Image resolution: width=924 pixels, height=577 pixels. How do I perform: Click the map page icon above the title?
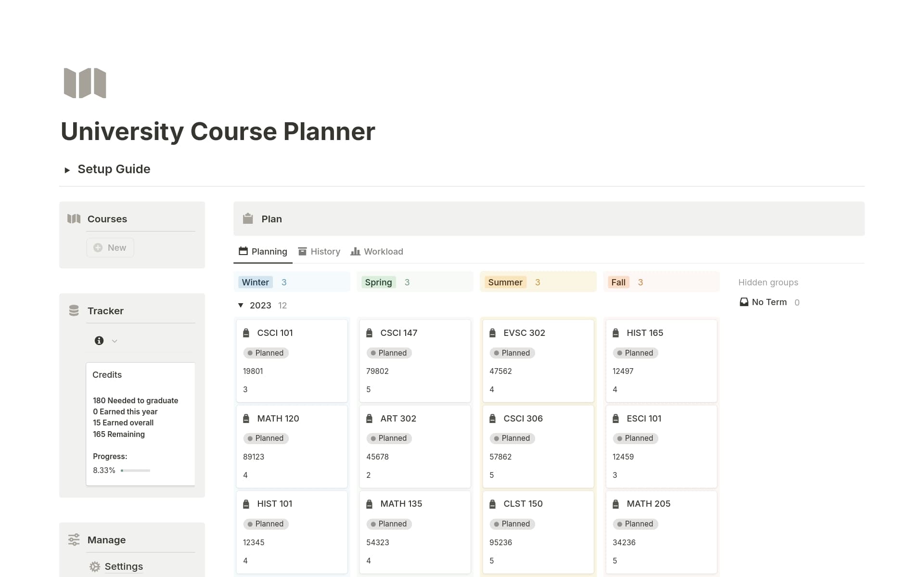click(x=85, y=83)
